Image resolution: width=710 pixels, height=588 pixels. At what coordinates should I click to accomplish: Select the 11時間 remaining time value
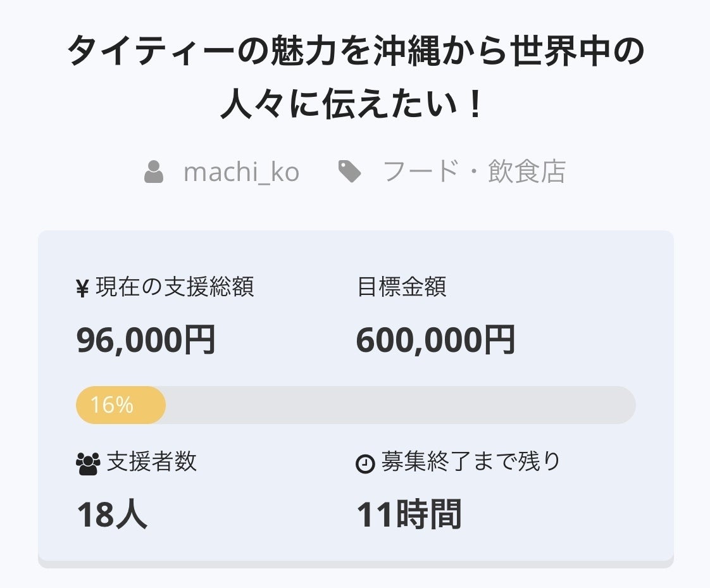point(409,515)
